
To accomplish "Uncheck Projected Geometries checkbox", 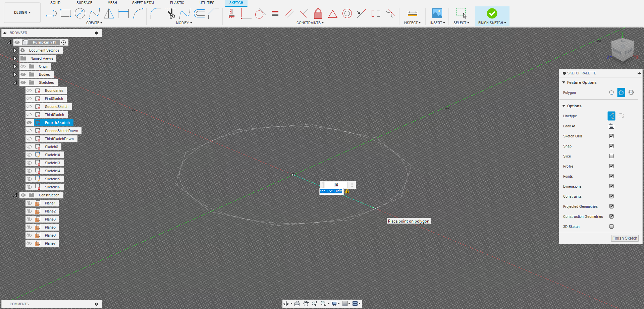I will pyautogui.click(x=611, y=206).
